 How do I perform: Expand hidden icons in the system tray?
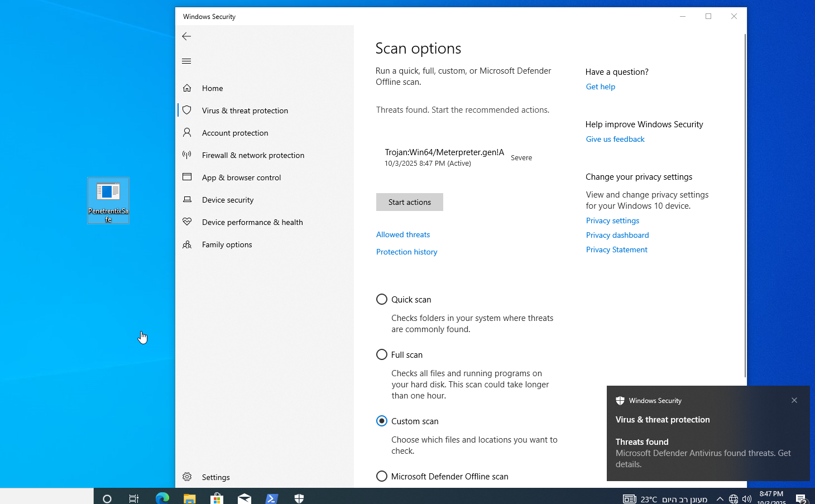(x=720, y=498)
